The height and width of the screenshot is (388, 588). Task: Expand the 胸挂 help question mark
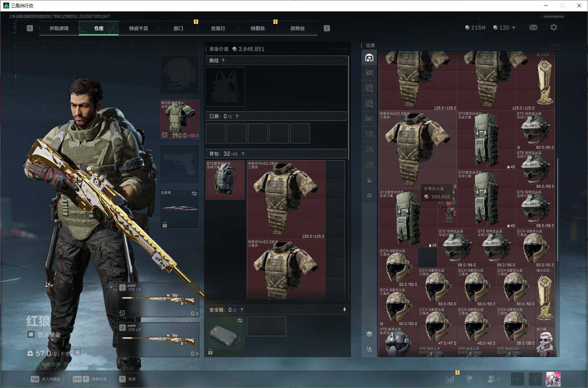(x=223, y=61)
